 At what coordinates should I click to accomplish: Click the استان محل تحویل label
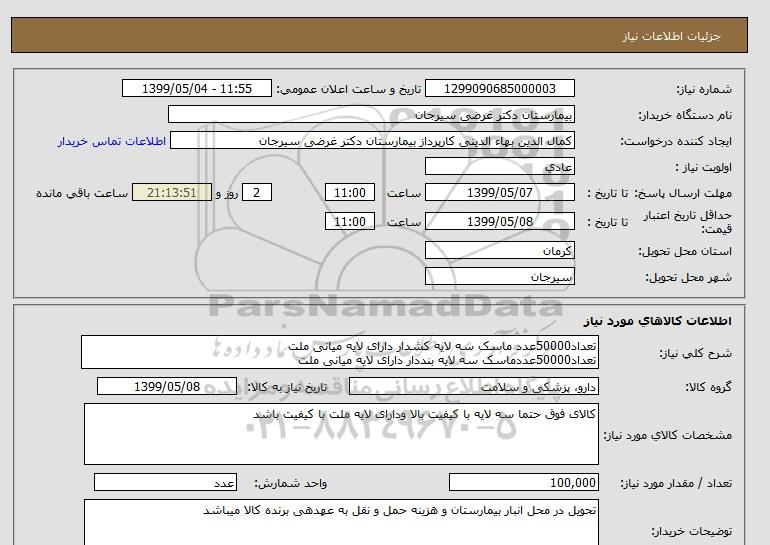tap(685, 251)
